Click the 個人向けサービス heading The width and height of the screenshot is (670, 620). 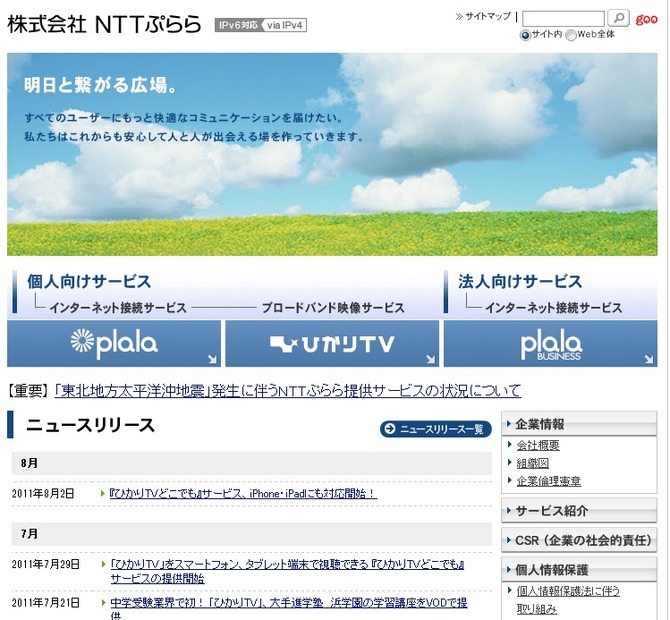(89, 282)
